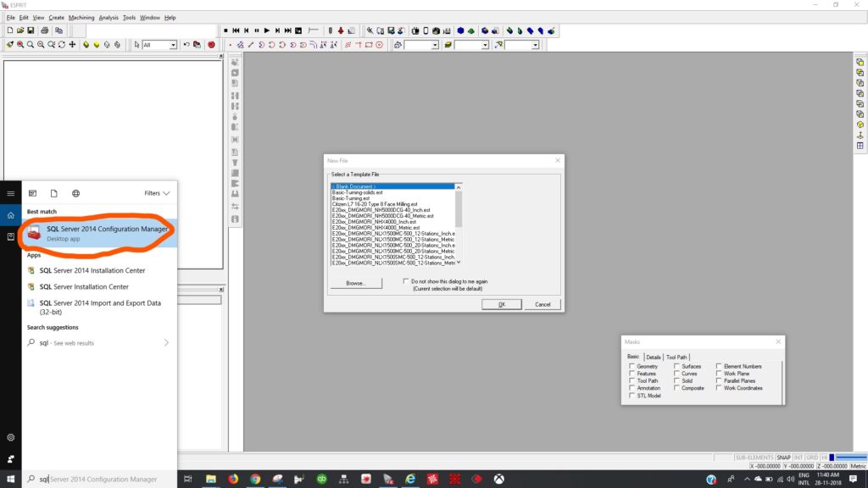Click the Browse... button

(x=354, y=283)
